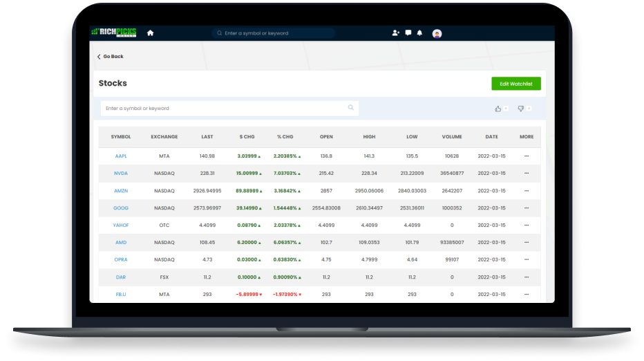Screen dimensions: 644x361
Task: Click the Go Back chevron link
Action: tap(110, 56)
